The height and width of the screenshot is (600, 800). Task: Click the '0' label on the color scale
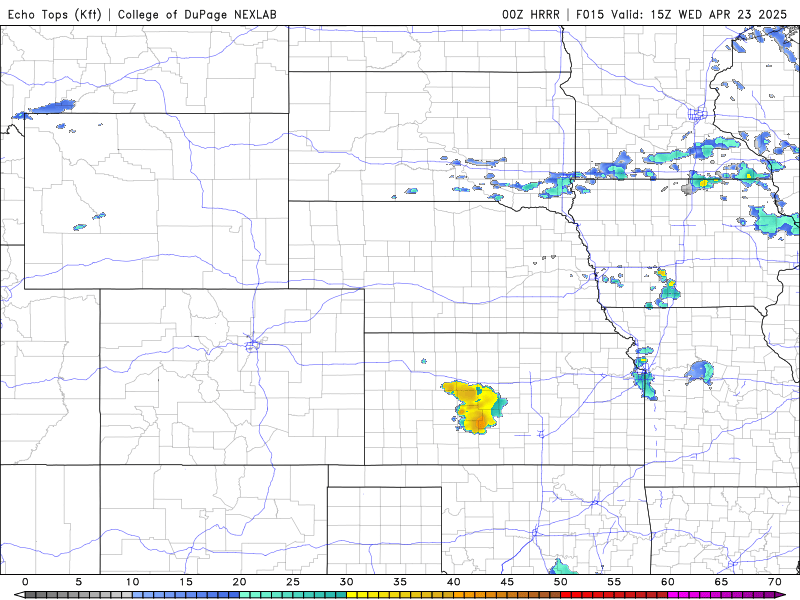[x=25, y=582]
